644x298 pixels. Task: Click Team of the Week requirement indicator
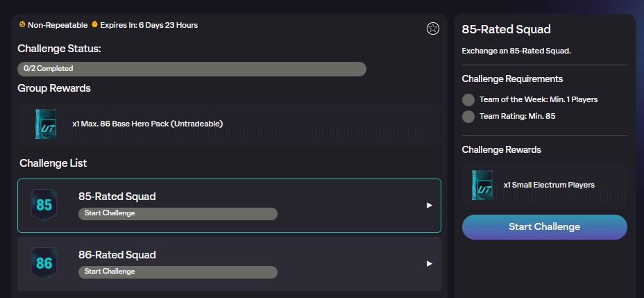click(468, 99)
